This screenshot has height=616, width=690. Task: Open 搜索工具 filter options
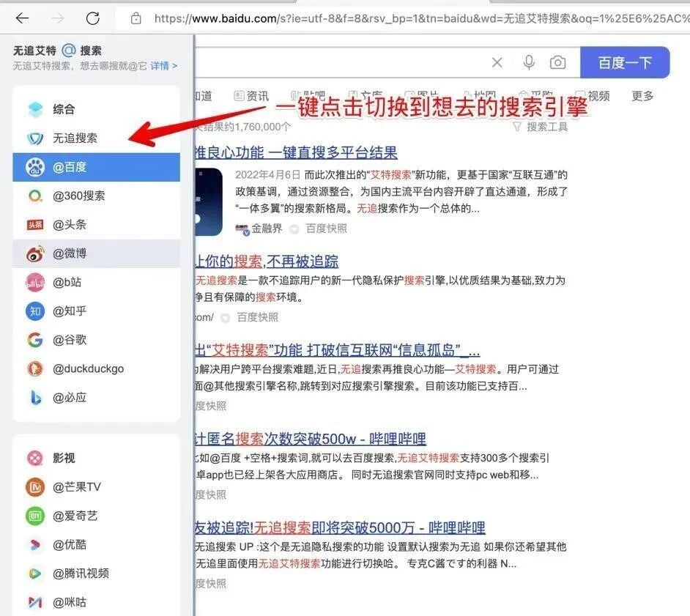tap(541, 127)
